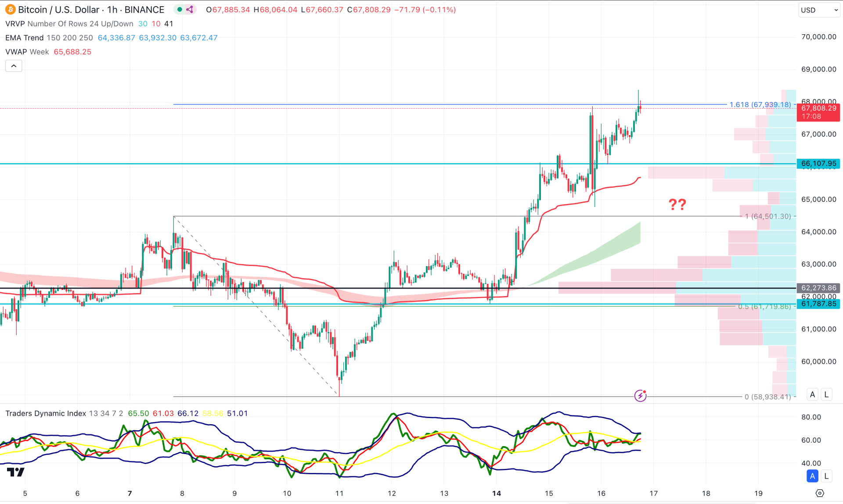This screenshot has height=504, width=843.
Task: Click the date 17 on the time axis
Action: [x=654, y=493]
